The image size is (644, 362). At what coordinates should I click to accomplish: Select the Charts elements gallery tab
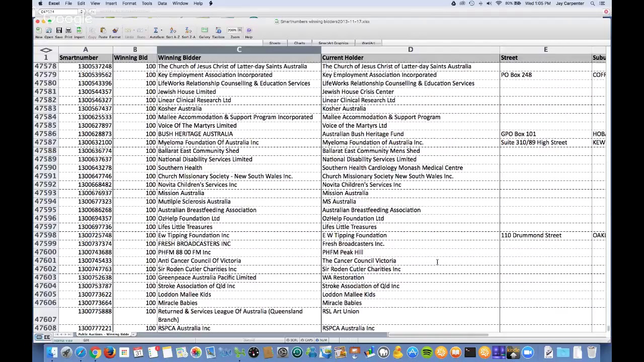point(299,43)
